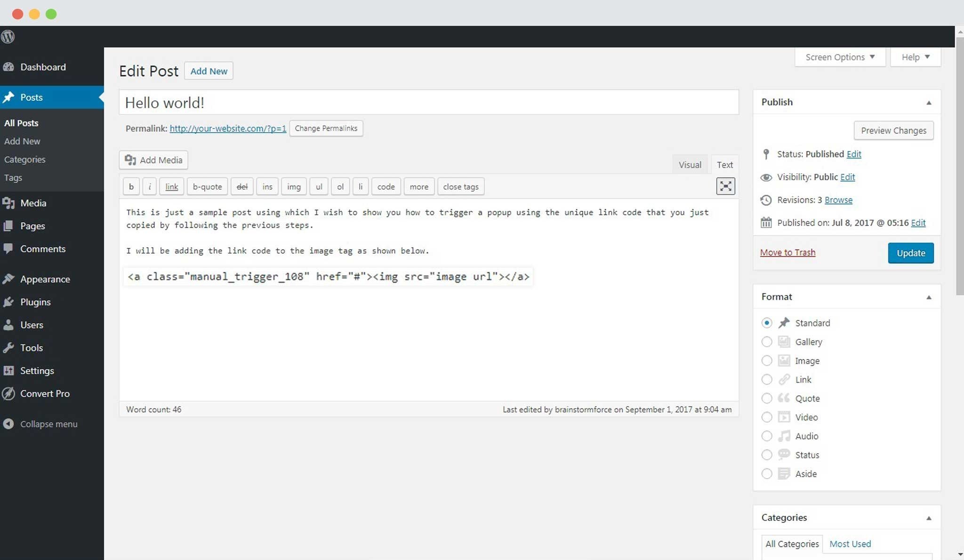Screen dimensions: 964x560
Task: Select the Quote post format radio
Action: 767,398
